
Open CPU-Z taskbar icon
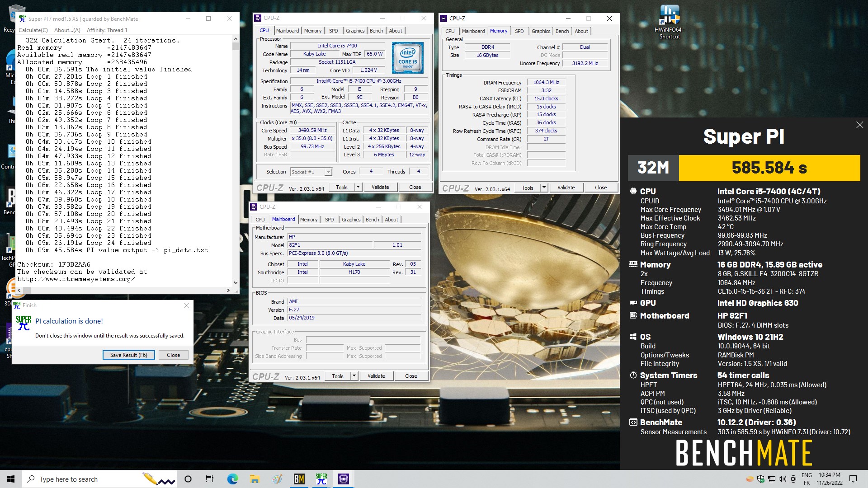(343, 479)
